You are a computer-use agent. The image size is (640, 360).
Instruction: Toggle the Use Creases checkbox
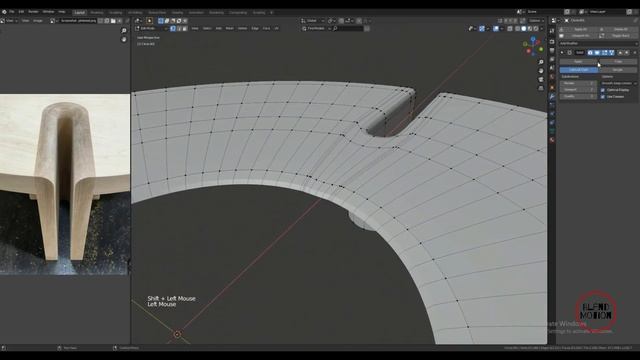click(603, 97)
